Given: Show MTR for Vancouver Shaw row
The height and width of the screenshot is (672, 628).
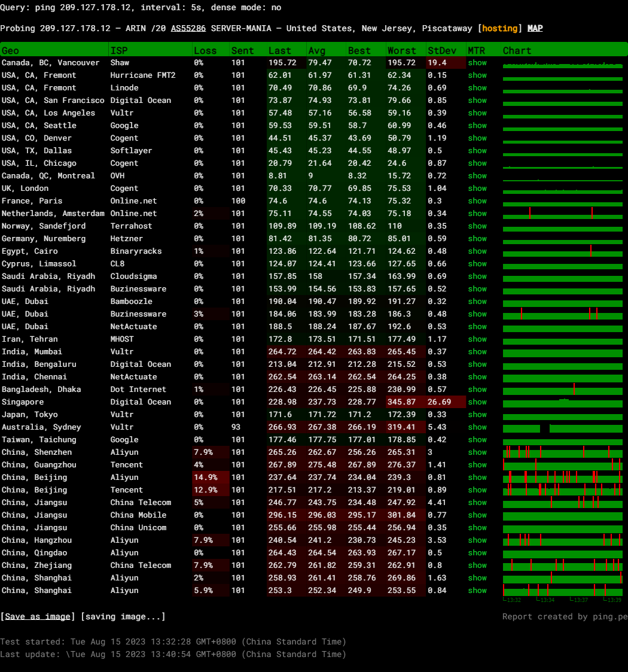Looking at the screenshot, I should click(x=477, y=63).
